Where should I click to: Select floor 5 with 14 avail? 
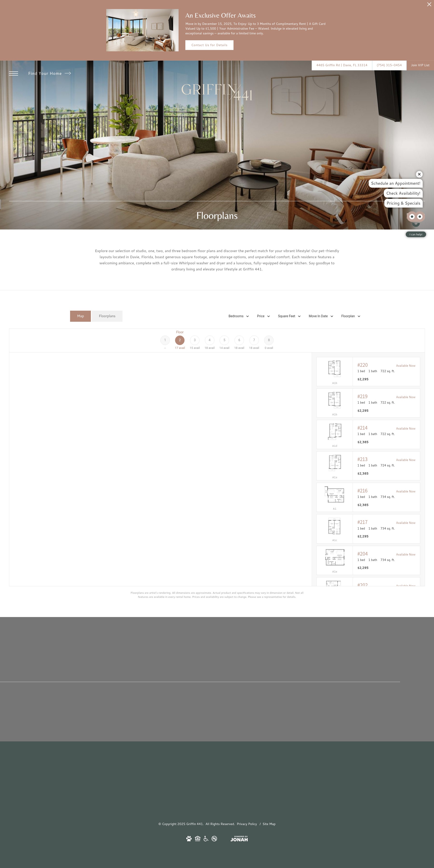click(224, 340)
